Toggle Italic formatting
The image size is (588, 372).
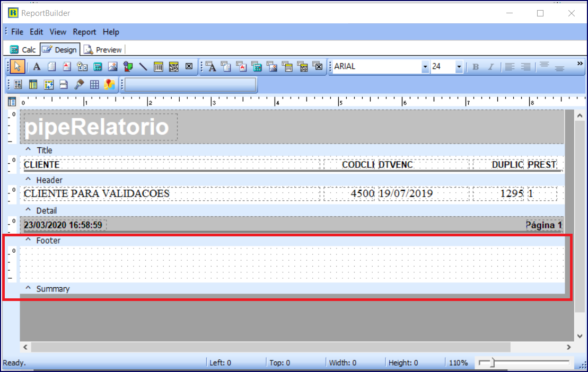[490, 67]
